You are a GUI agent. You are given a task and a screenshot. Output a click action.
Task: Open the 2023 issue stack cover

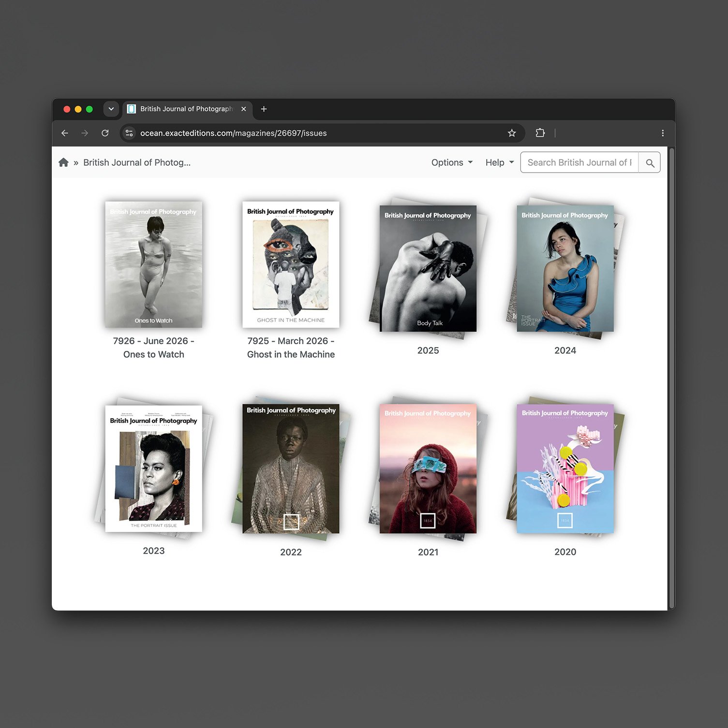pyautogui.click(x=154, y=468)
